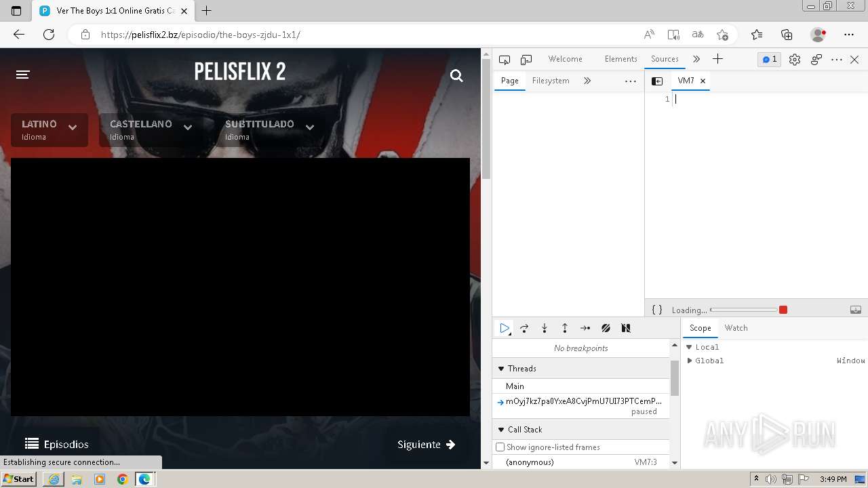Select the Sources tab
The height and width of the screenshot is (488, 868).
tap(665, 59)
